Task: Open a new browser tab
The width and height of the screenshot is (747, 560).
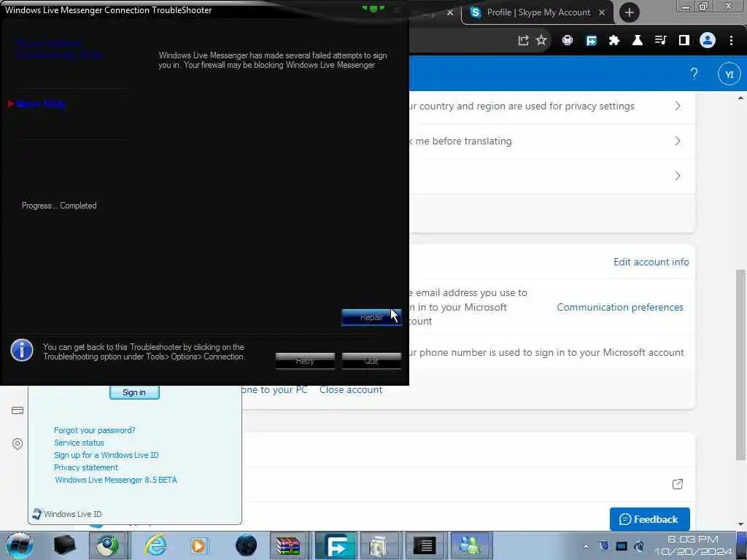Action: point(629,12)
